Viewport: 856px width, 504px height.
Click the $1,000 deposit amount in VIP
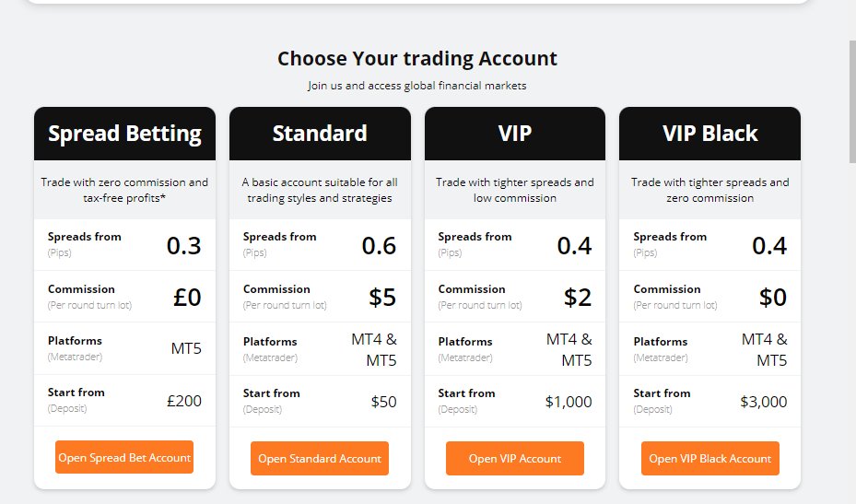[569, 402]
